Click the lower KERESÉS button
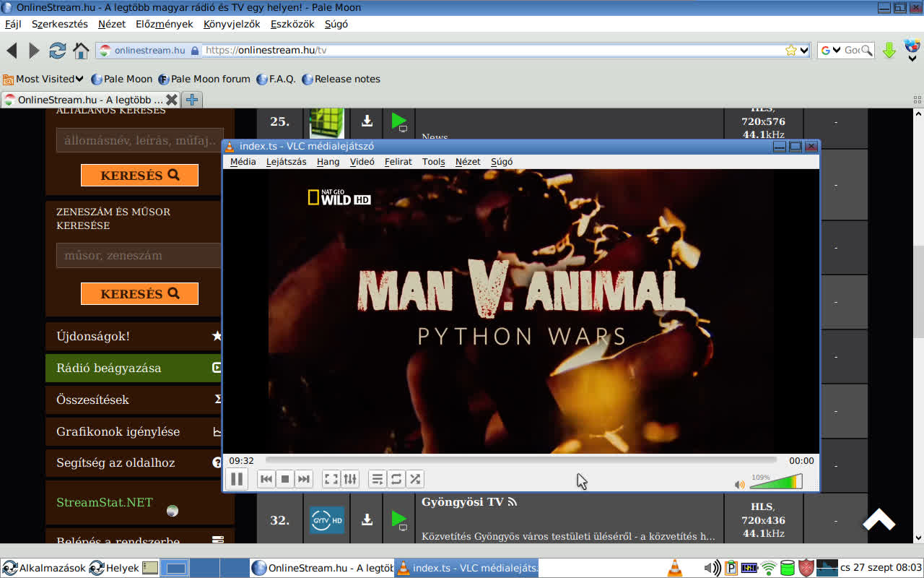 139,293
